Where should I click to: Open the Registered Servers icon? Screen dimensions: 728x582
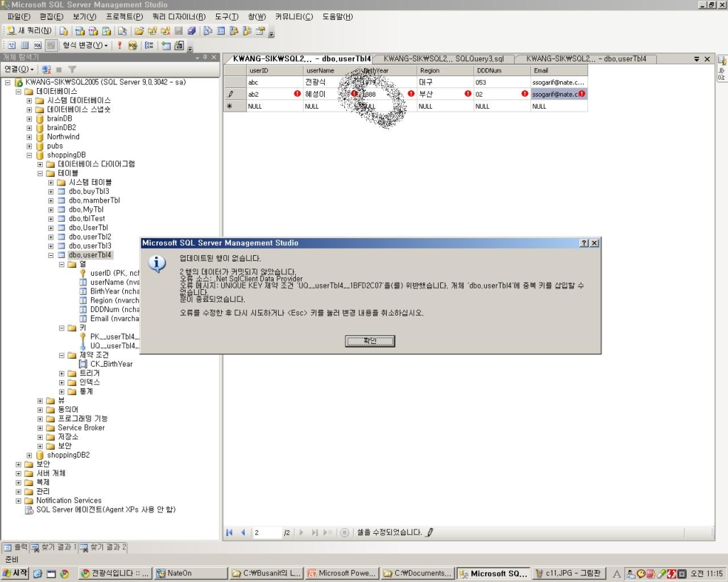click(x=208, y=31)
